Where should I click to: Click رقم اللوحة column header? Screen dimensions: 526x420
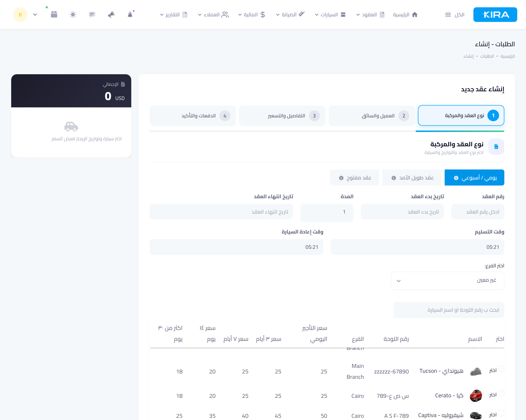(396, 339)
